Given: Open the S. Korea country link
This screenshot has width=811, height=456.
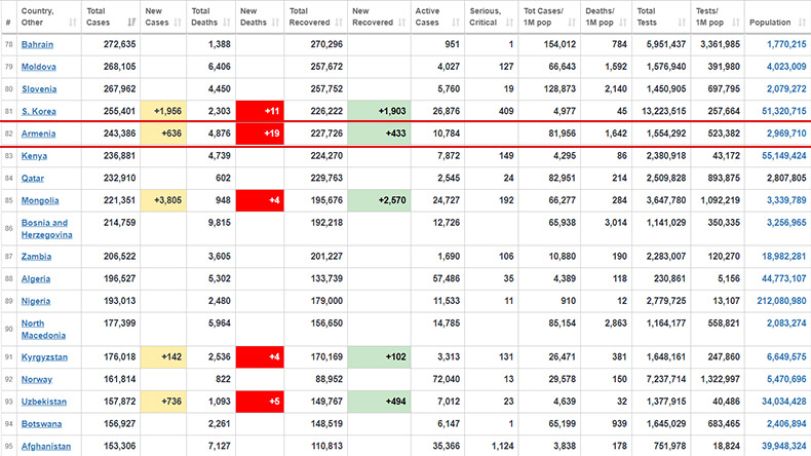Looking at the screenshot, I should pyautogui.click(x=38, y=111).
